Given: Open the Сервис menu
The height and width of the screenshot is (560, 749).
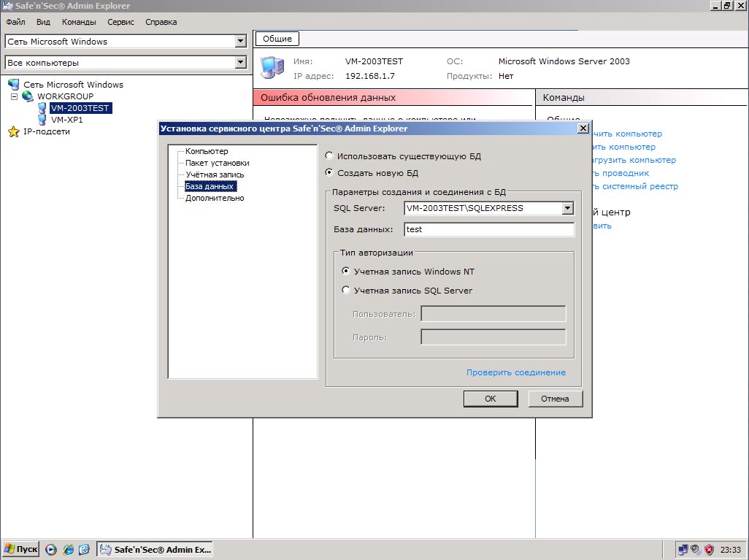Looking at the screenshot, I should click(x=120, y=22).
